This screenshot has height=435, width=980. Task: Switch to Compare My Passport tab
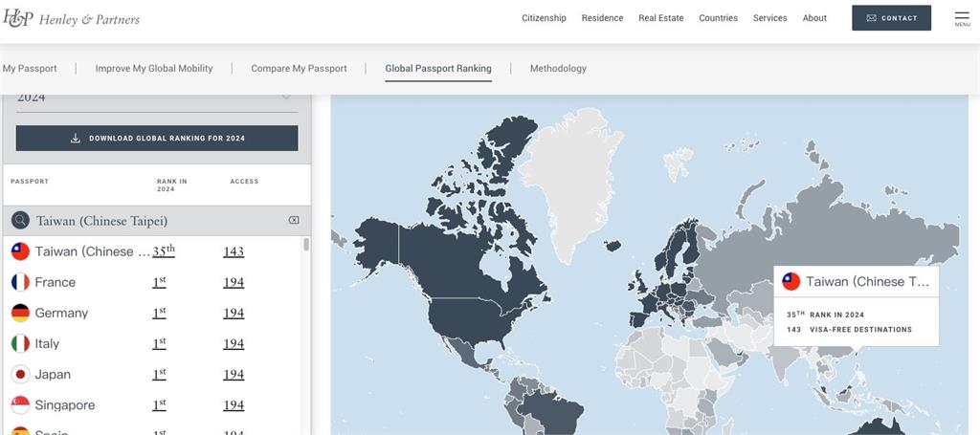point(299,69)
